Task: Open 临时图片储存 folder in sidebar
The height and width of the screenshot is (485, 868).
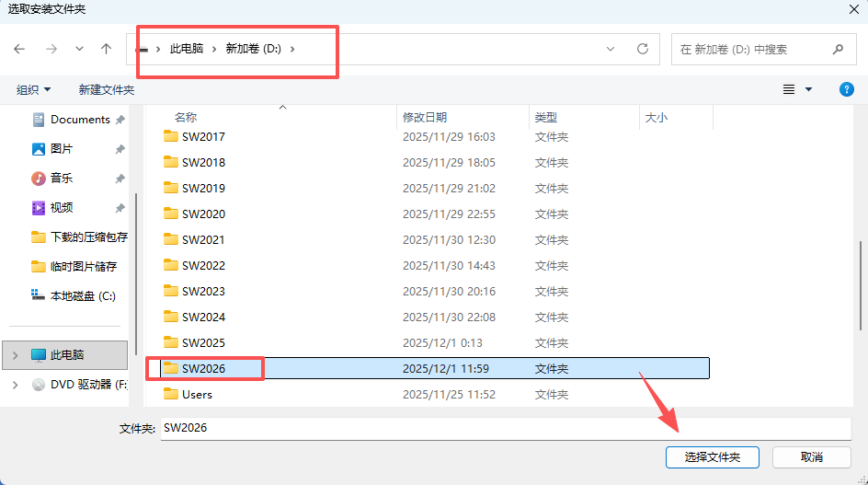Action: (x=74, y=266)
